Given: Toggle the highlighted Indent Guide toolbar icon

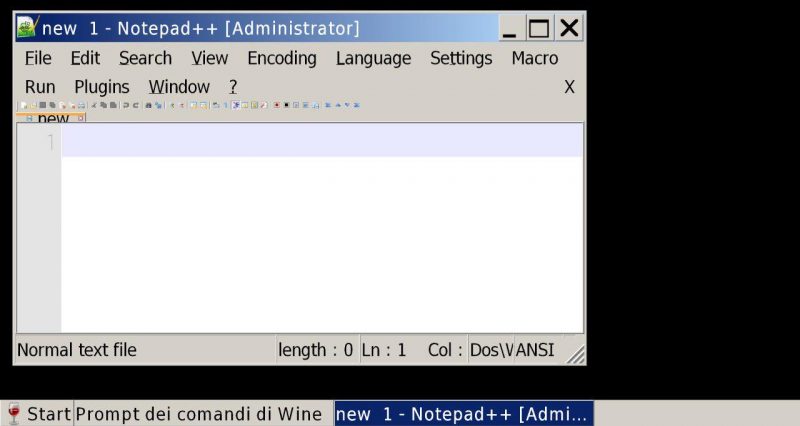Looking at the screenshot, I should click(236, 105).
